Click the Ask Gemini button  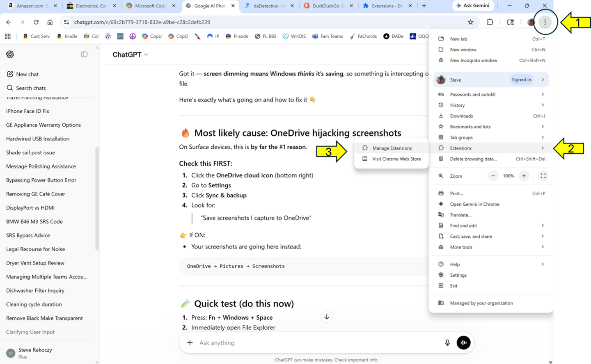pos(473,6)
